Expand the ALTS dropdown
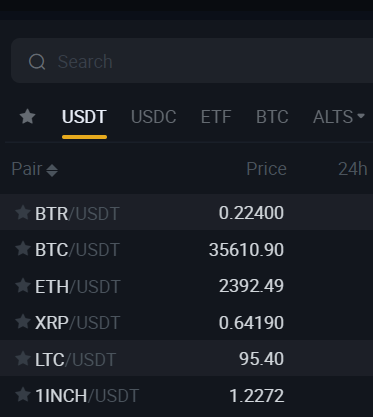 pos(339,117)
